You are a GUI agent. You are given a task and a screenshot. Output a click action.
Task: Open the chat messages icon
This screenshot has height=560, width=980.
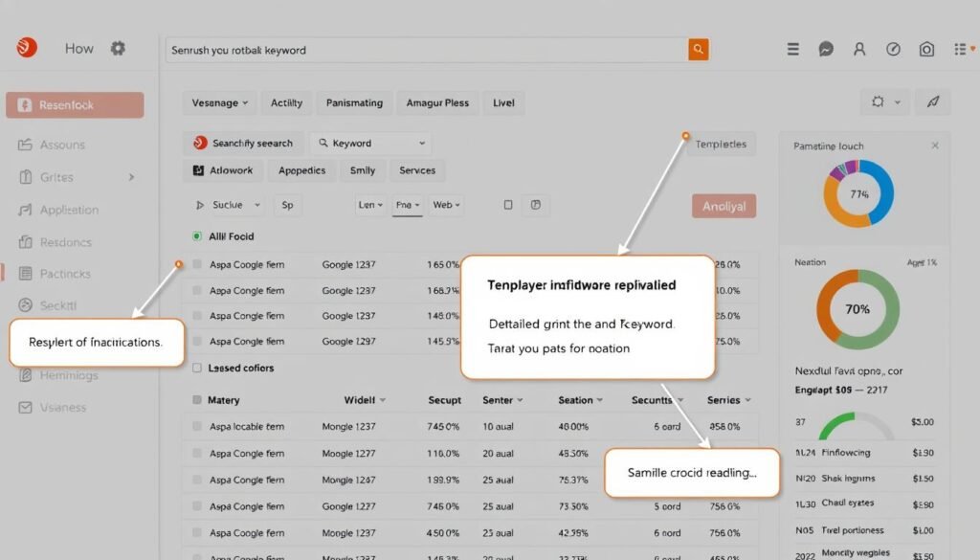[826, 50]
